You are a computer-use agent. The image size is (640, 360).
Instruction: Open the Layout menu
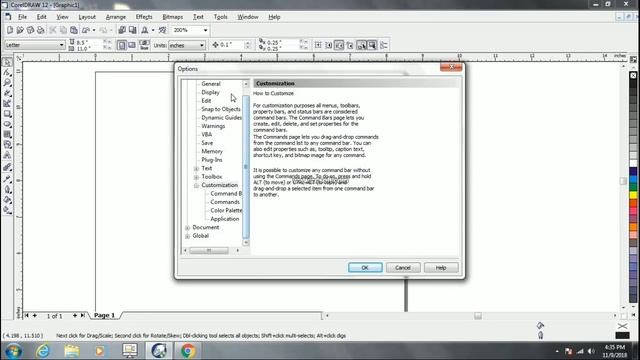(87, 17)
